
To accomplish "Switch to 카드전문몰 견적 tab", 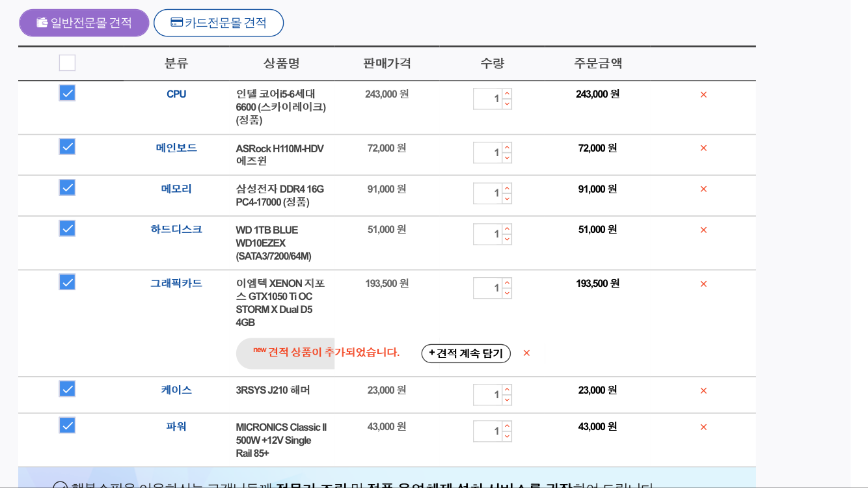I will click(x=219, y=23).
